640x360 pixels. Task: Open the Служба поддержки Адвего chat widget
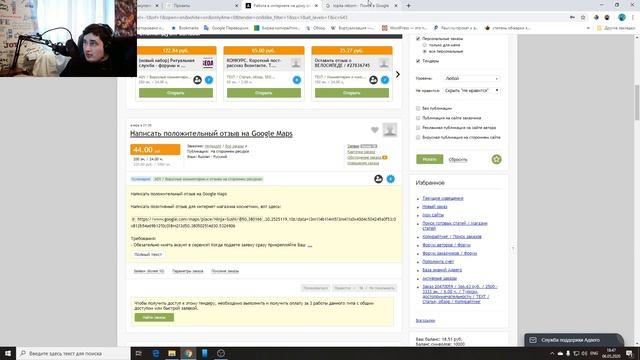pyautogui.click(x=573, y=340)
